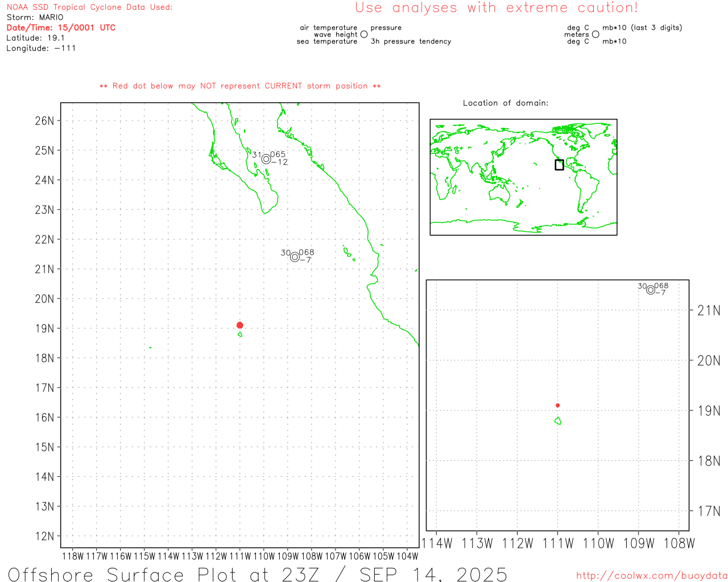Click 111W longitude label on inset map

click(558, 543)
